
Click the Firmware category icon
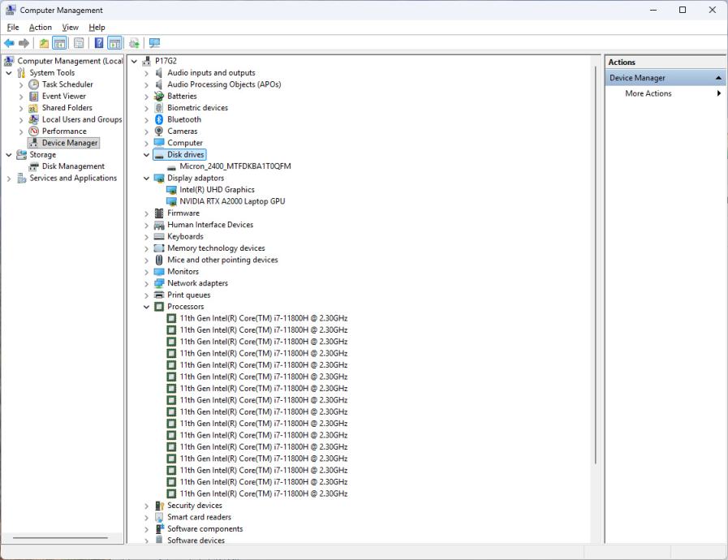pos(159,213)
